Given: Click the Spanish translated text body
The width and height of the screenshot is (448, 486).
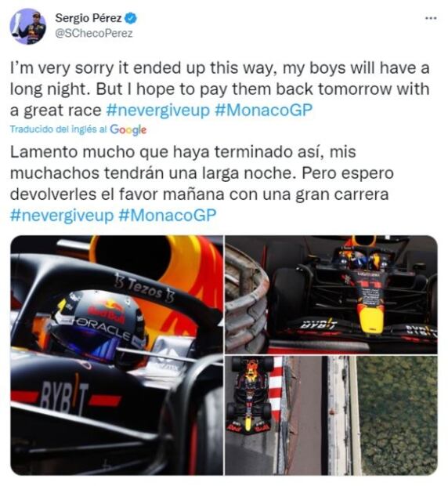Looking at the screenshot, I should (x=202, y=183).
